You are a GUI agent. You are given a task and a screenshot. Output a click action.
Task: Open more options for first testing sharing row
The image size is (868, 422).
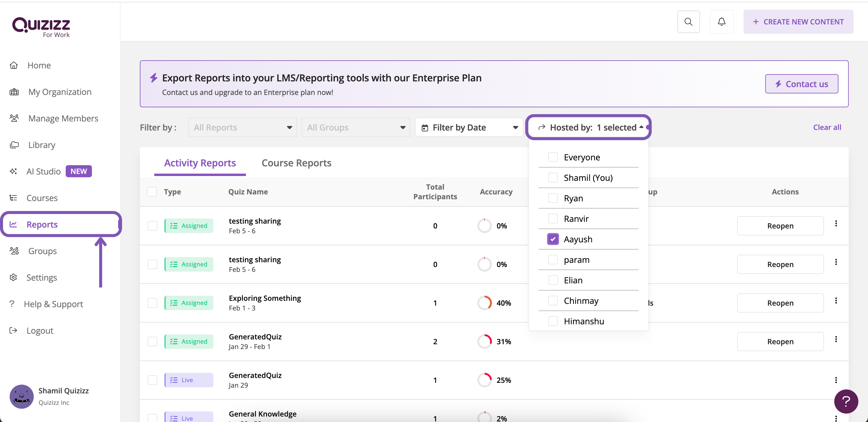coord(836,223)
